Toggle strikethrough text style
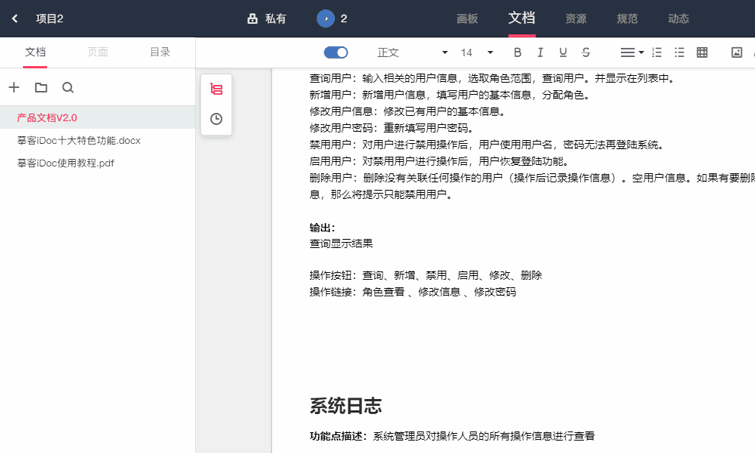Viewport: 755px width, 453px height. (586, 52)
